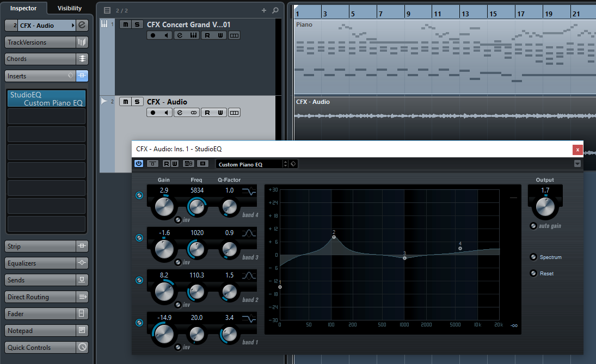The image size is (596, 364).
Task: Record-enable the CFX - Audio track in track list
Action: point(153,113)
